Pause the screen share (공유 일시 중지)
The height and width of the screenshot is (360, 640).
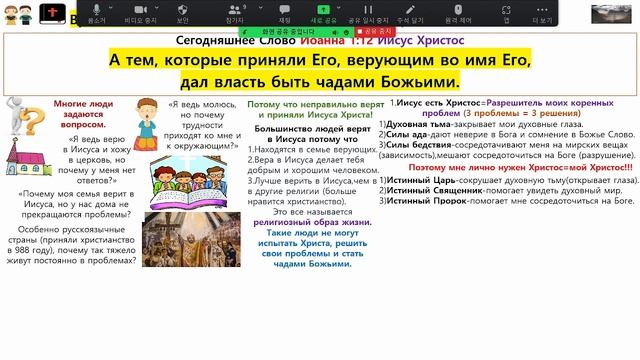point(368,13)
